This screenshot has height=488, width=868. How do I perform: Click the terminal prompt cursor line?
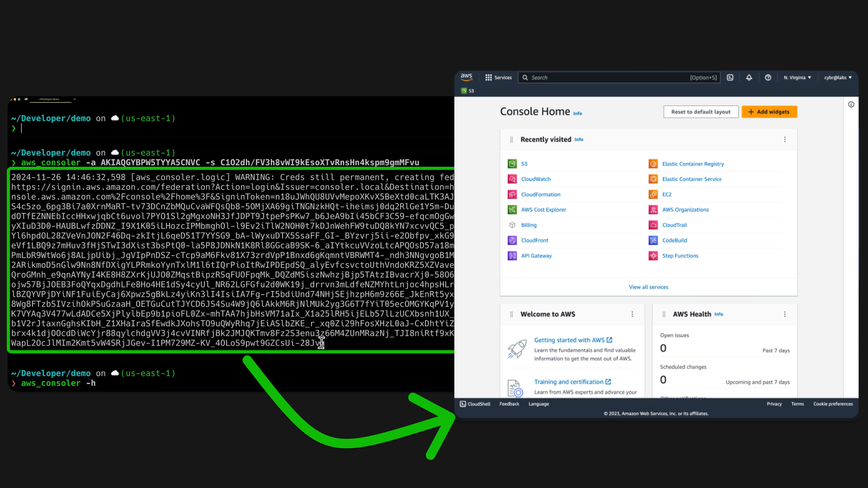pyautogui.click(x=21, y=128)
